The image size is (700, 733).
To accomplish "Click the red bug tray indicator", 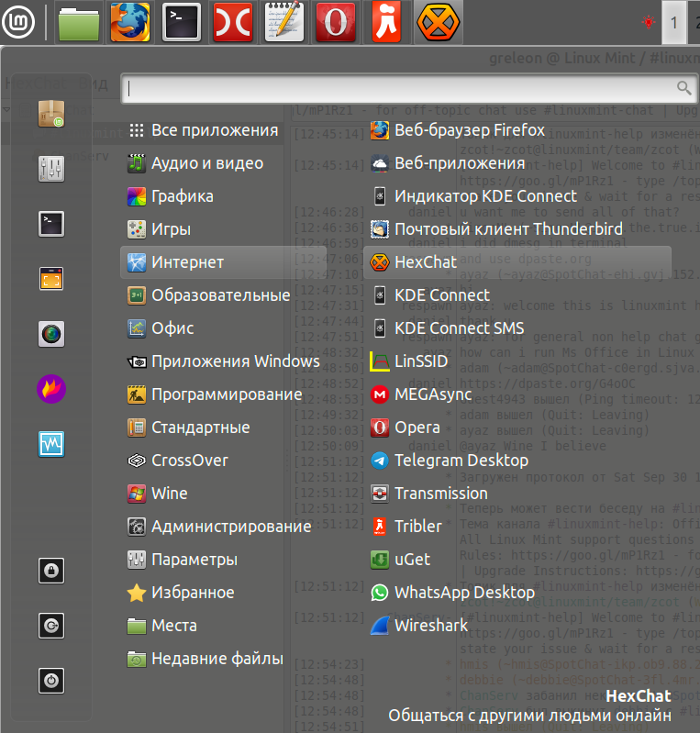I will (649, 21).
